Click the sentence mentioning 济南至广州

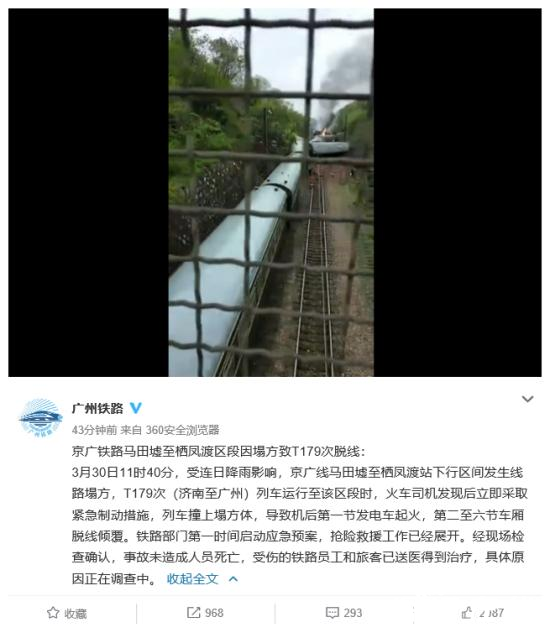click(299, 494)
